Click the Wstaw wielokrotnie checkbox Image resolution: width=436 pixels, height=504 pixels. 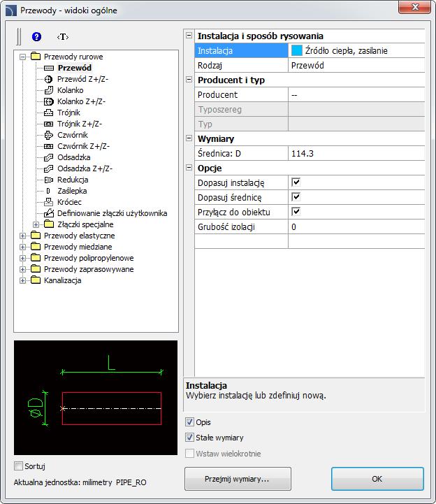pos(189,454)
